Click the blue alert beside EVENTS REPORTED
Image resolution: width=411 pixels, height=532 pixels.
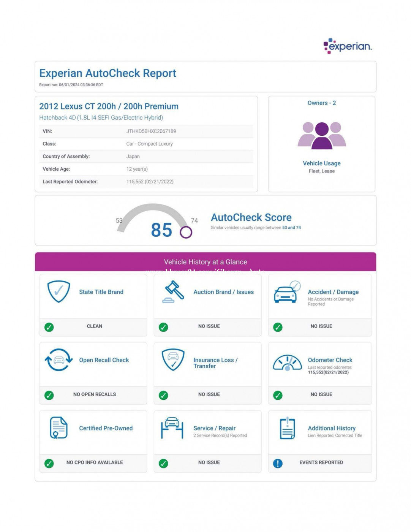[x=278, y=463]
